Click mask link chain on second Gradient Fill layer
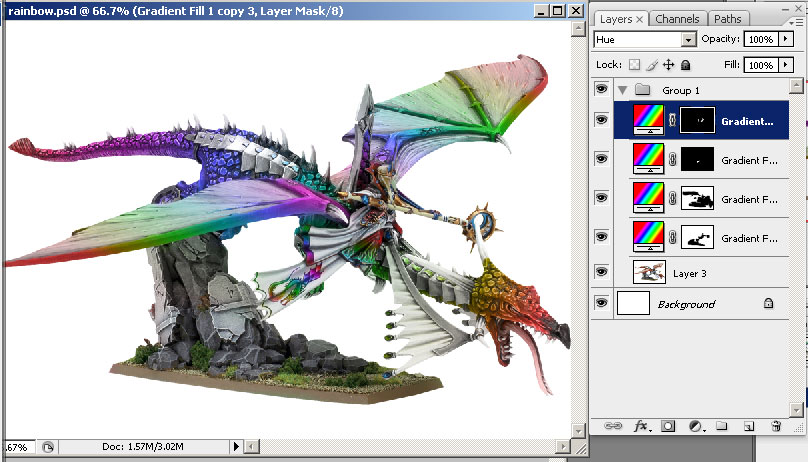The height and width of the screenshot is (462, 808). pos(672,159)
